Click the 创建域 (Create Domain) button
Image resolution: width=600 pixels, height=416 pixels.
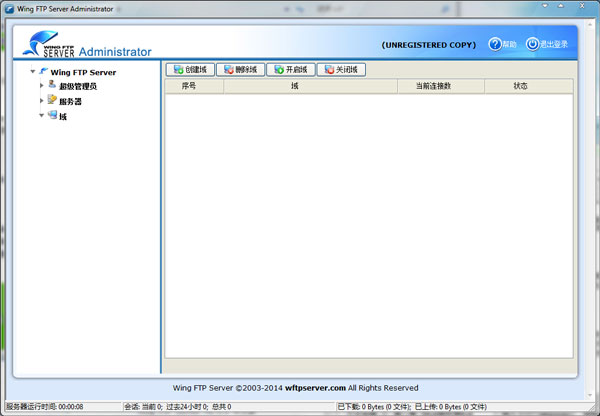click(190, 70)
